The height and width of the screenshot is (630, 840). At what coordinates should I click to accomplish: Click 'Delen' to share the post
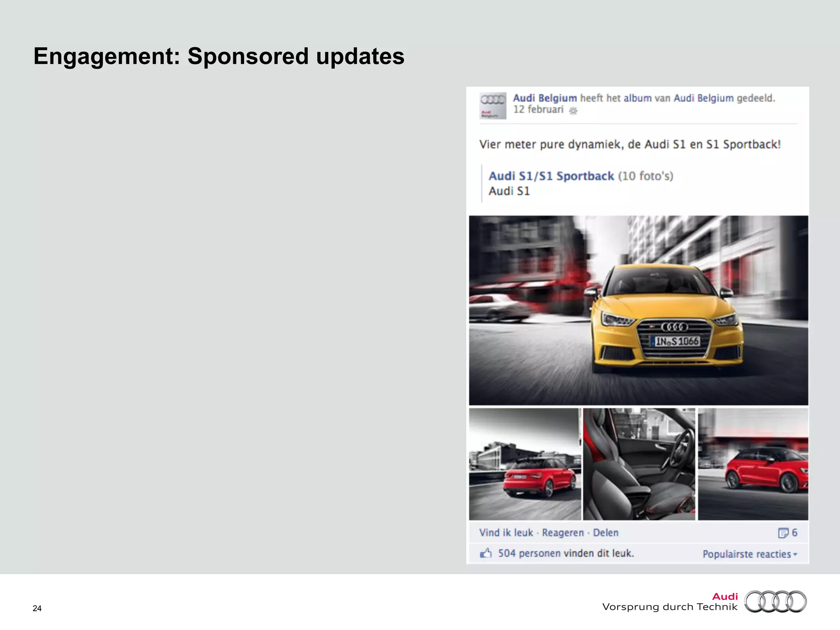[x=605, y=533]
